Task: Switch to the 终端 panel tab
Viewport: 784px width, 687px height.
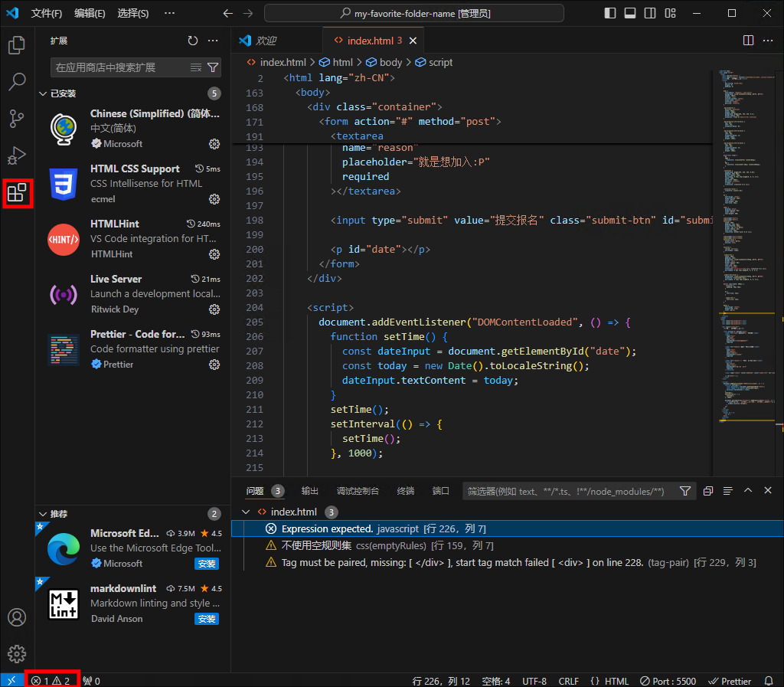Action: pyautogui.click(x=405, y=491)
